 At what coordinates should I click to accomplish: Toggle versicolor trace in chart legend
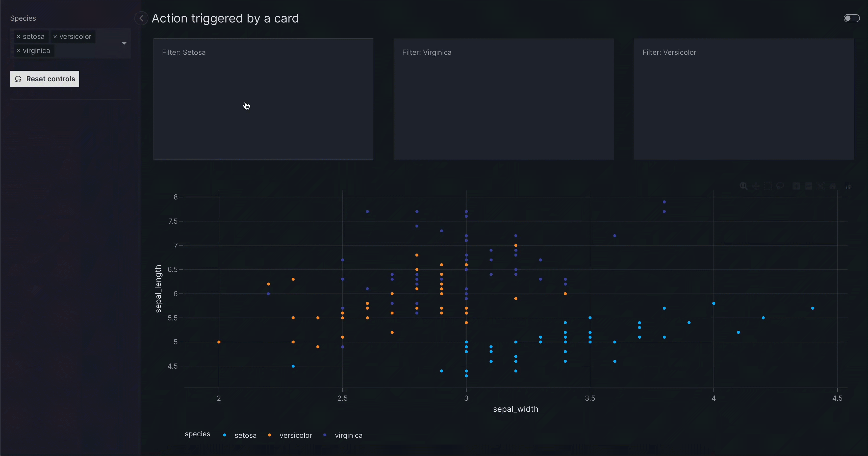pyautogui.click(x=295, y=435)
